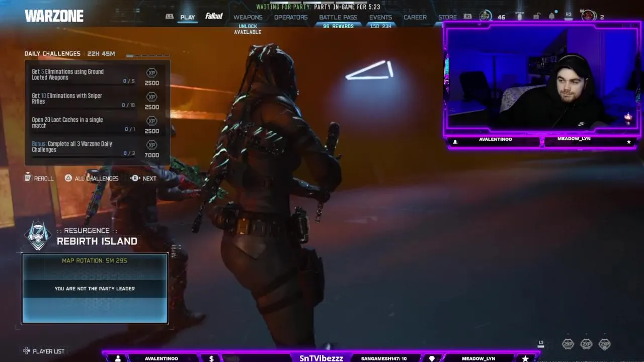Click the star icon under webcam
Image resolution: width=644 pixels, height=362 pixels.
(x=628, y=142)
